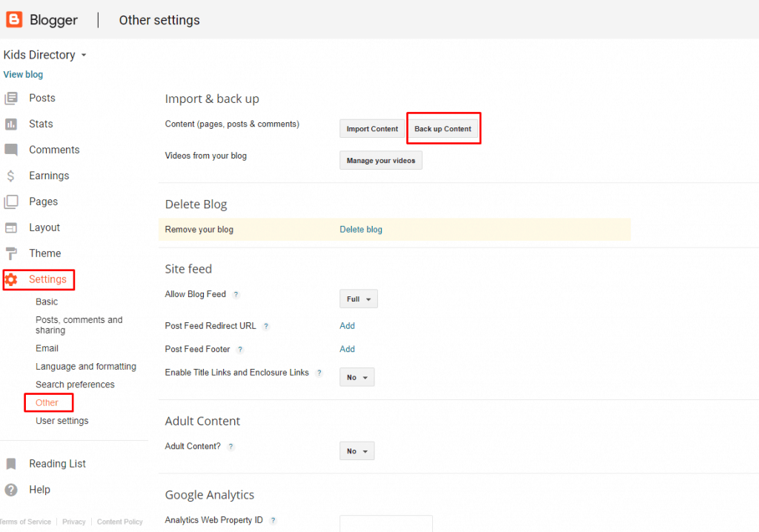Click Add for Post Feed Redirect URL
759x532 pixels.
347,326
